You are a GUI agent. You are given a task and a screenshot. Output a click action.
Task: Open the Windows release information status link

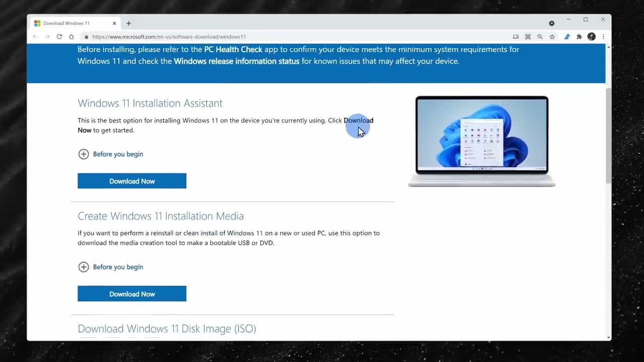[x=236, y=61]
